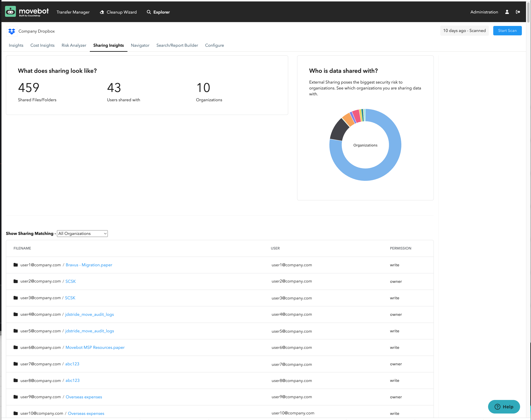Open the Navigator tab
Image resolution: width=531 pixels, height=420 pixels.
point(140,45)
